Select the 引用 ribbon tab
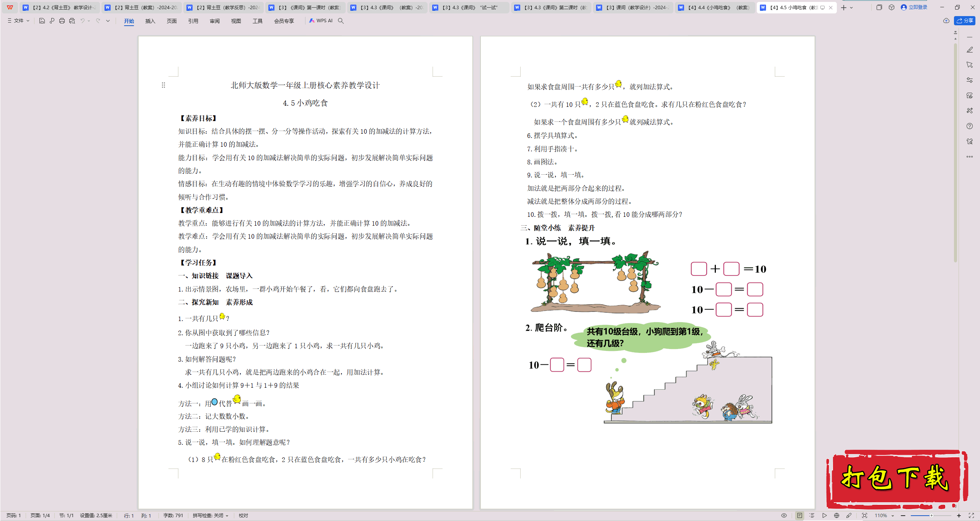Screen dimensions: 980x521 coord(193,21)
